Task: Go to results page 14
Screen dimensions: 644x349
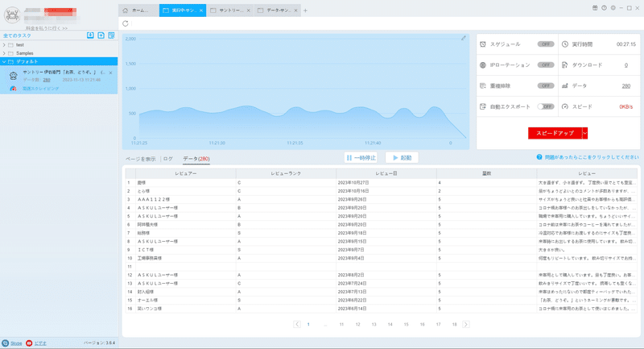Action: click(390, 324)
